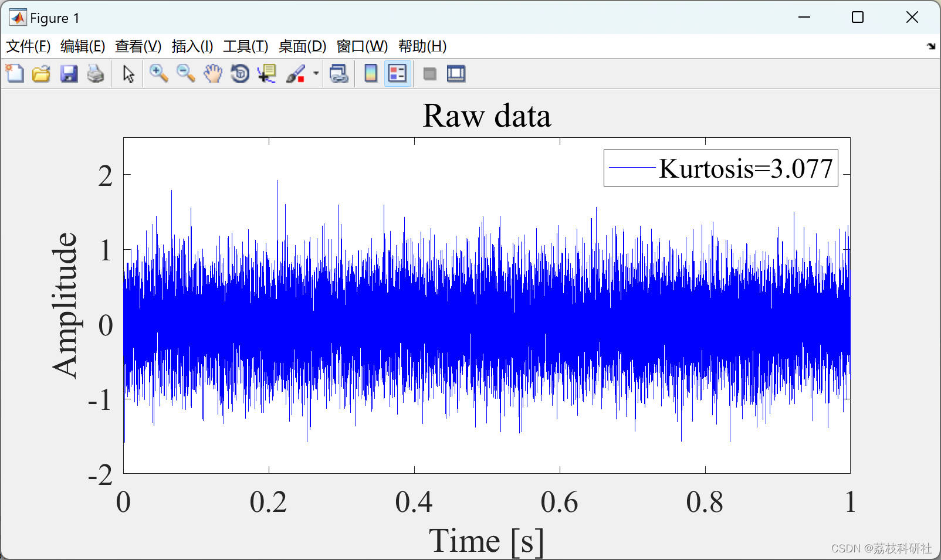Viewport: 941px width, 560px height.
Task: Open a file with folder icon
Action: tap(41, 74)
